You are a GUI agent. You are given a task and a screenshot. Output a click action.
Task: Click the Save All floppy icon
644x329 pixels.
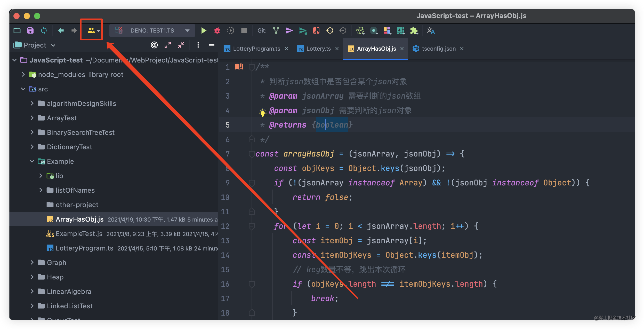(30, 31)
